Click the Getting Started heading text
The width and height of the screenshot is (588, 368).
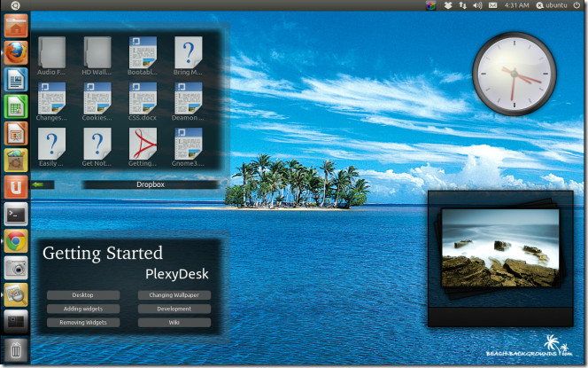(x=103, y=254)
